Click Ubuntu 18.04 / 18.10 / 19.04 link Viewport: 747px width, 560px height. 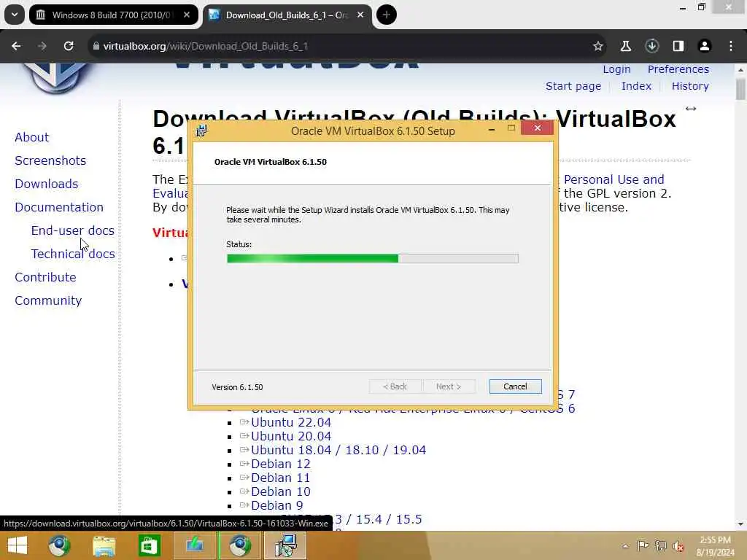(x=338, y=450)
